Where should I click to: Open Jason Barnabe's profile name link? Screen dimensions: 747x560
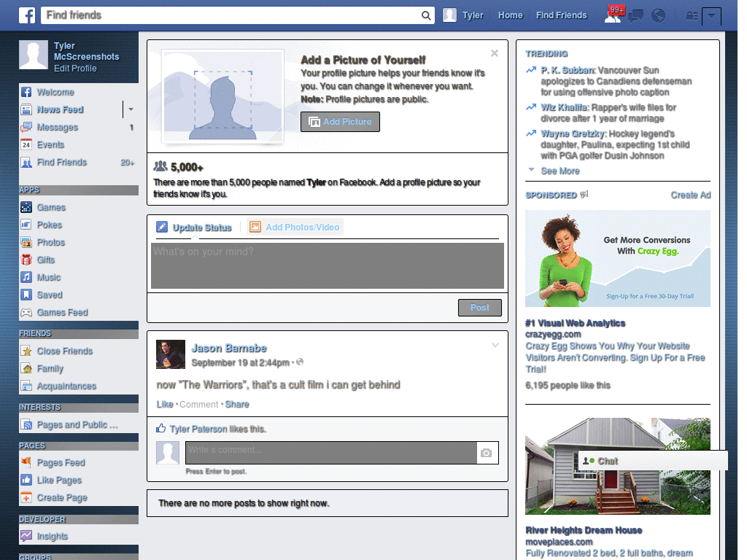tap(228, 348)
